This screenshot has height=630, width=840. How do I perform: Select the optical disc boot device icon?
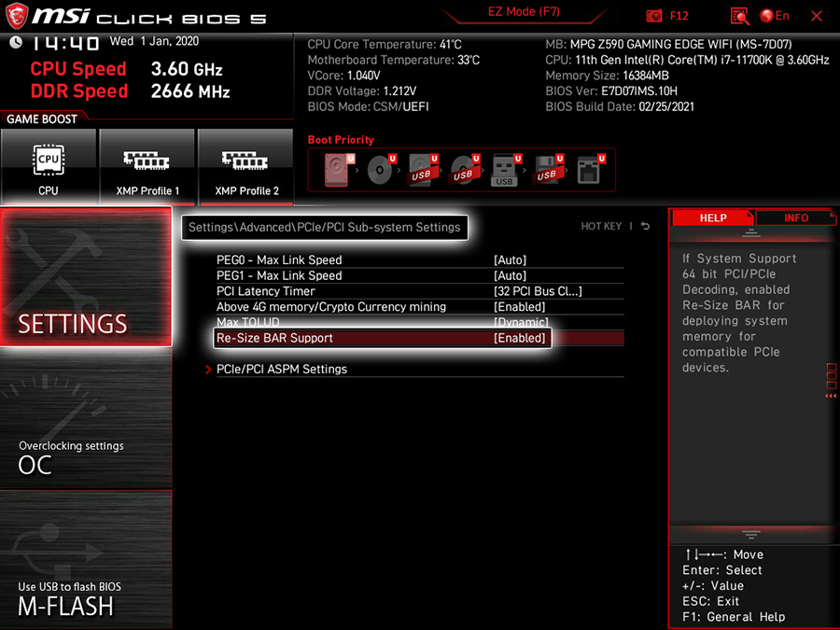tap(381, 170)
